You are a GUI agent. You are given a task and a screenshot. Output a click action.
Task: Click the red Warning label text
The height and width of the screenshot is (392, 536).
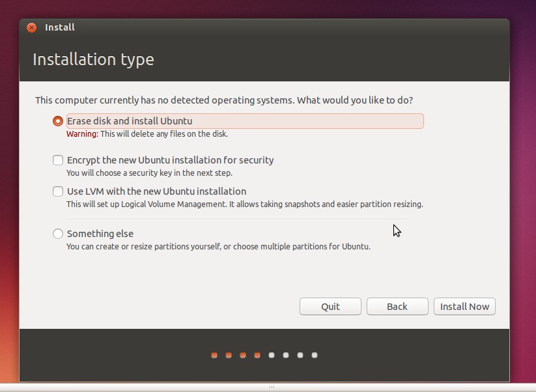[82, 134]
